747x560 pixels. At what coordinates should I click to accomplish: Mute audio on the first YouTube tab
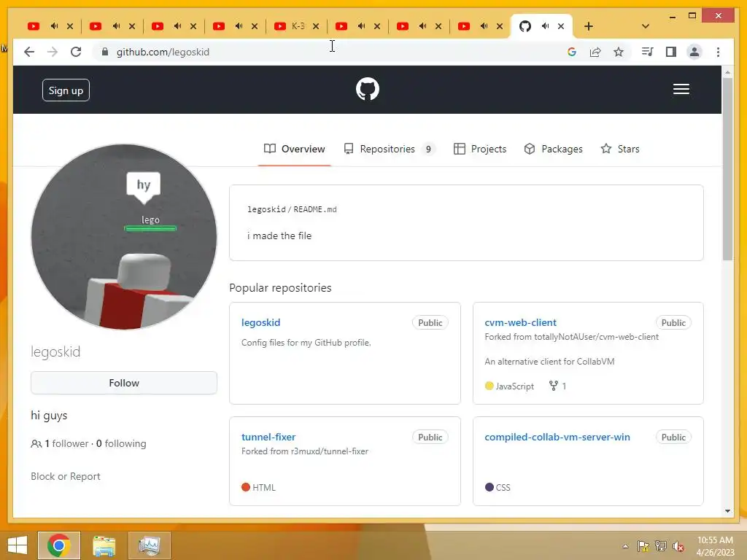point(54,26)
